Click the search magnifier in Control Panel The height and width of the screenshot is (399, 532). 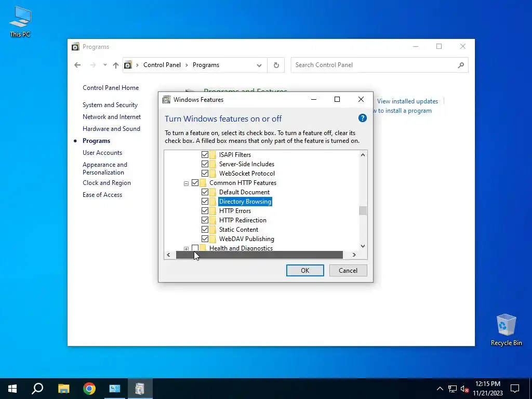(x=461, y=65)
